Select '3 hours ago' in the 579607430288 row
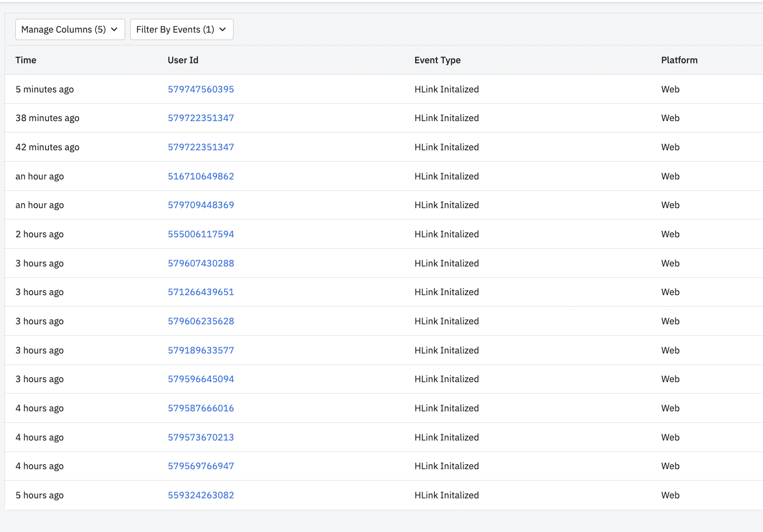Viewport: 763px width, 532px height. click(x=40, y=263)
